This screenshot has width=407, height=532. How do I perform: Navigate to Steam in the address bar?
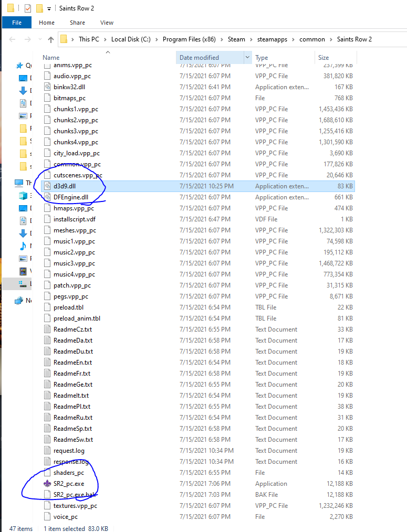tap(236, 39)
